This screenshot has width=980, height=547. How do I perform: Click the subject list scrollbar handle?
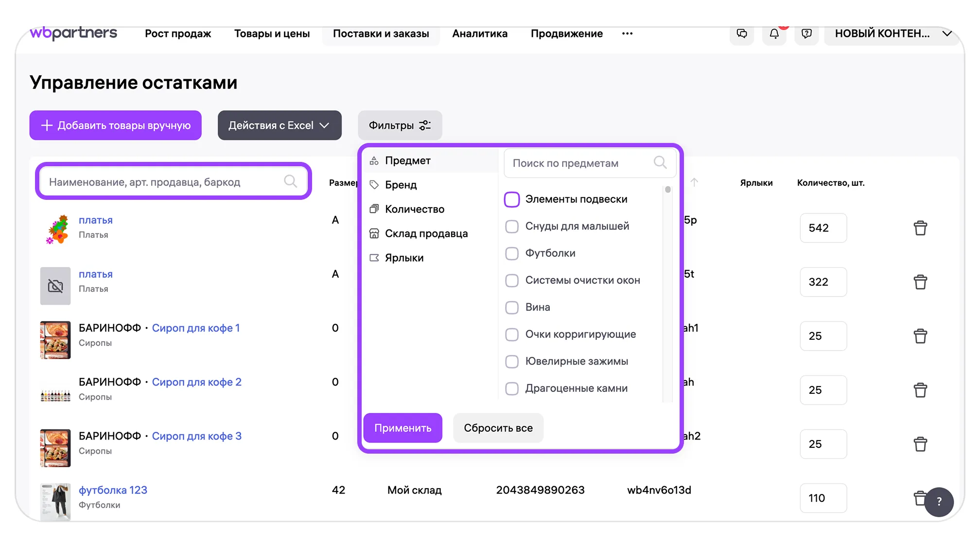click(x=668, y=190)
